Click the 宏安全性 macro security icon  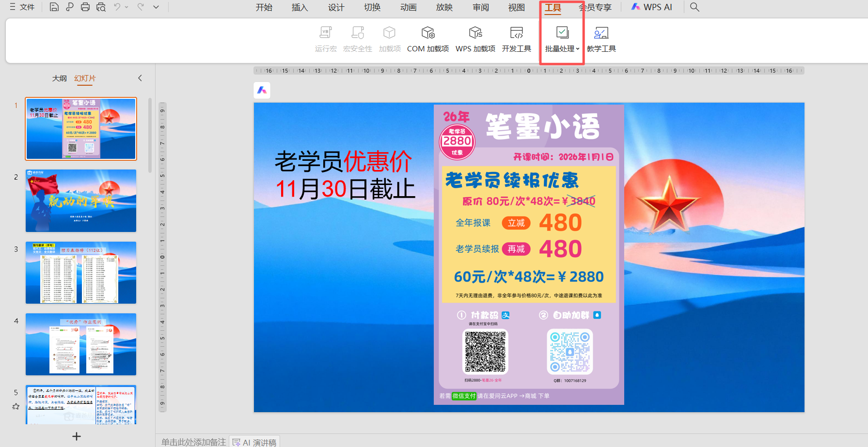(358, 39)
